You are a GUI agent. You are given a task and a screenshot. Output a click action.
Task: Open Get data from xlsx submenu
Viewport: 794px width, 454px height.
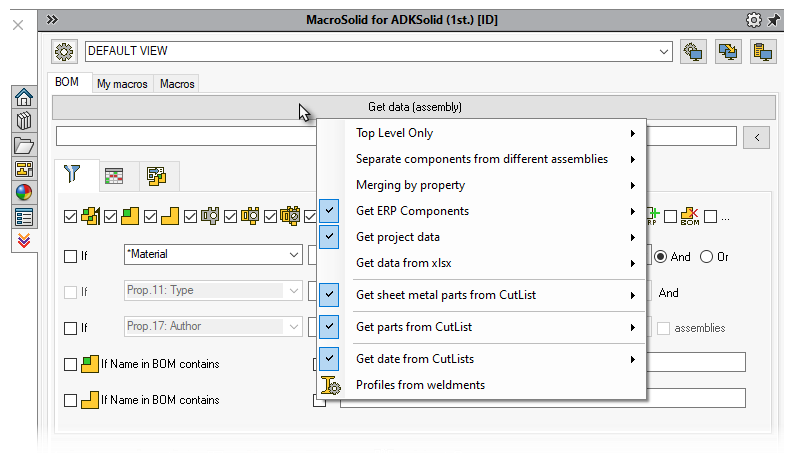point(482,263)
